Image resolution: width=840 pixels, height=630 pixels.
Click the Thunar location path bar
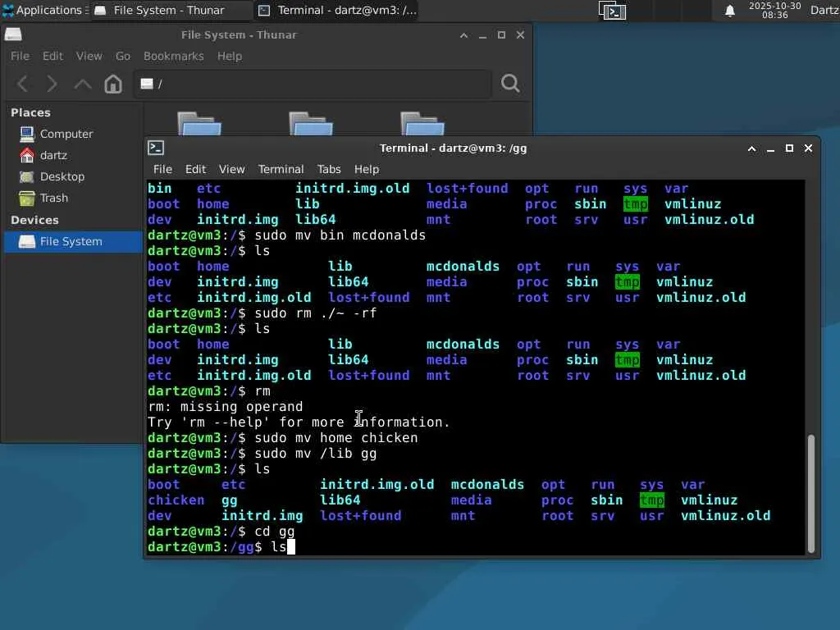pos(313,84)
